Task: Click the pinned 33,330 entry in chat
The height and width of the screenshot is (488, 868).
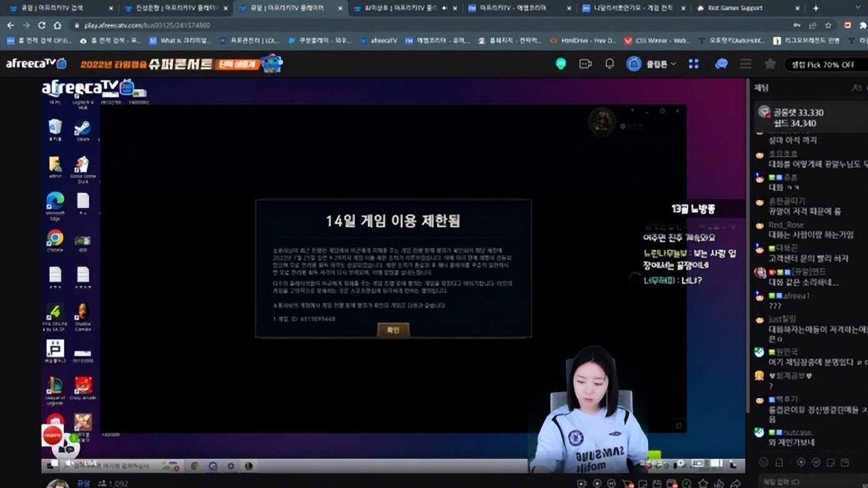Action: tap(810, 117)
